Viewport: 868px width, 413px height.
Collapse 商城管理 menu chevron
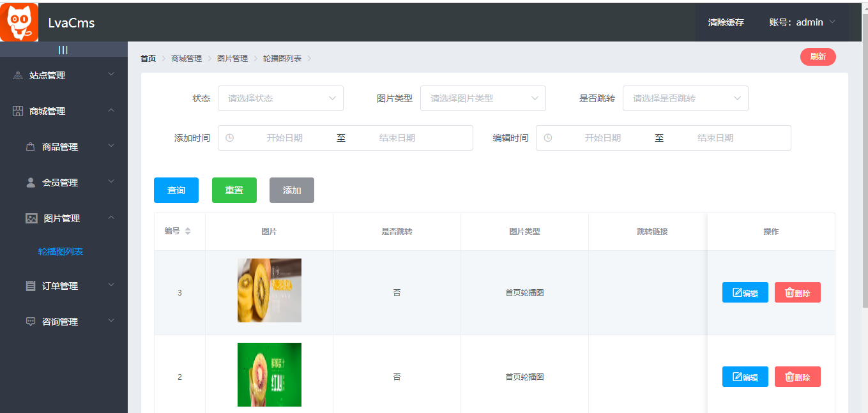[x=111, y=110]
